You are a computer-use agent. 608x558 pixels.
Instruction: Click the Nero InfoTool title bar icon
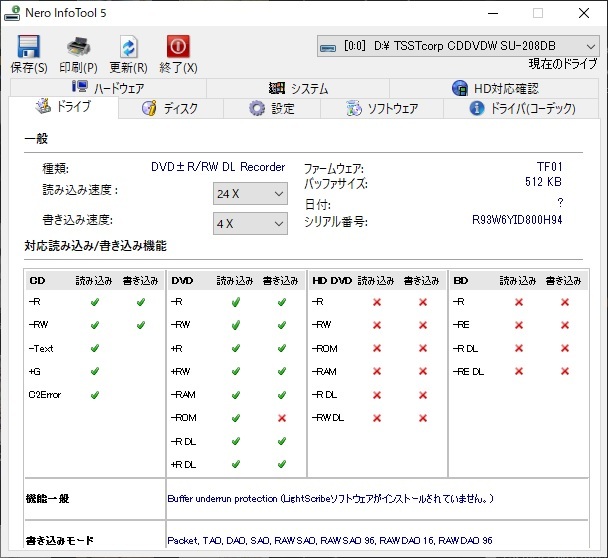12,13
